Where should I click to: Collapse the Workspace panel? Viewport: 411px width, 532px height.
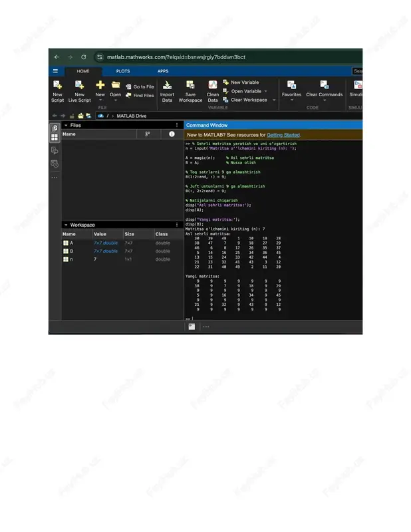pyautogui.click(x=67, y=225)
